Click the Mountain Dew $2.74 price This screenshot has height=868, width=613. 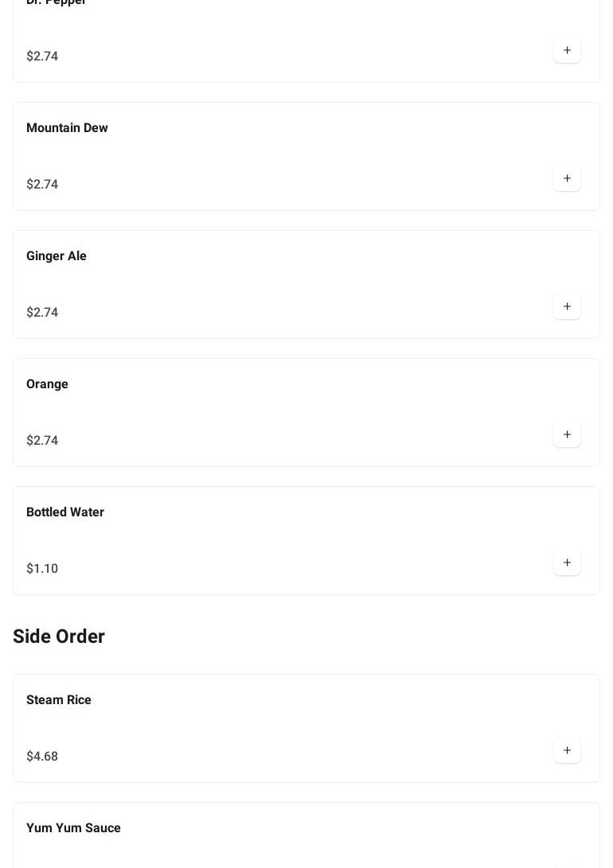(x=42, y=185)
